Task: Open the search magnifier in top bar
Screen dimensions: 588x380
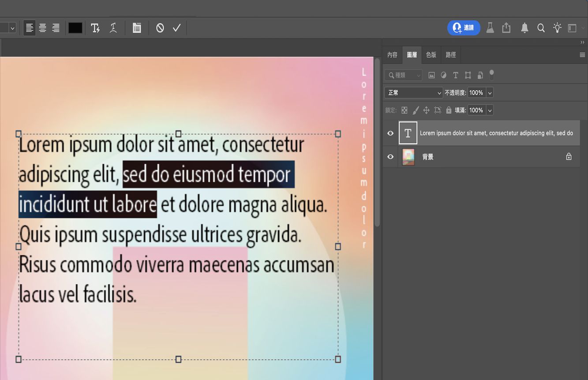Action: (x=541, y=28)
